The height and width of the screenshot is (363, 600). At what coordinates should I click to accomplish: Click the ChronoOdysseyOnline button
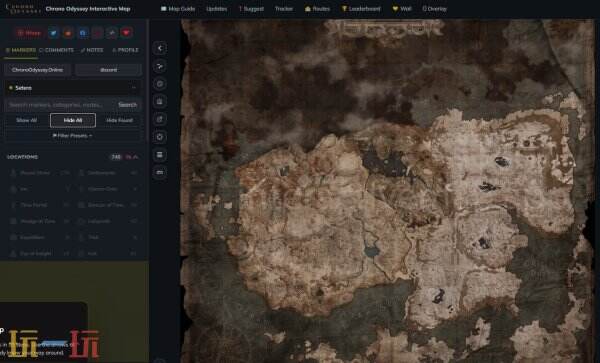[37, 70]
